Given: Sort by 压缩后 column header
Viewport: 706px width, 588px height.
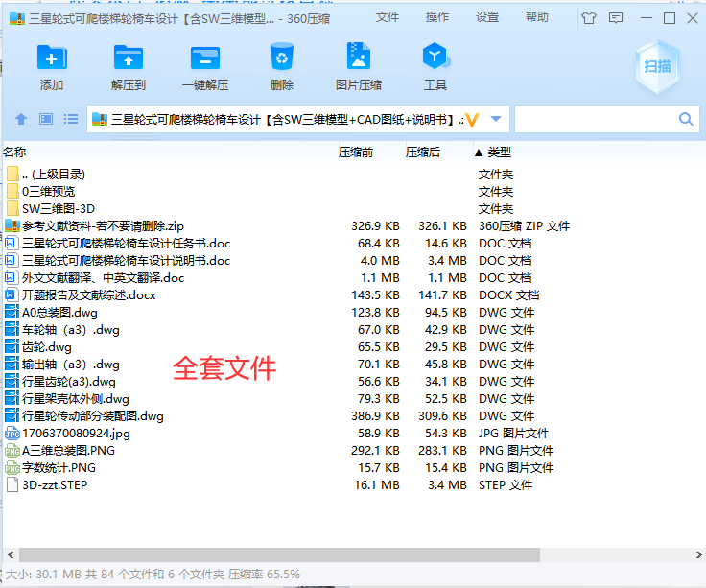Looking at the screenshot, I should [422, 153].
